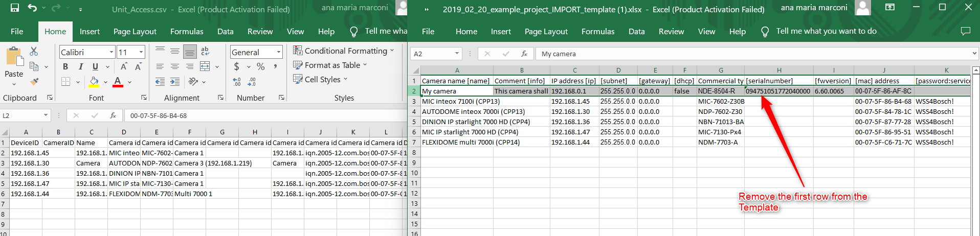This screenshot has height=236, width=980.
Task: Toggle Bold formatting
Action: (65, 66)
